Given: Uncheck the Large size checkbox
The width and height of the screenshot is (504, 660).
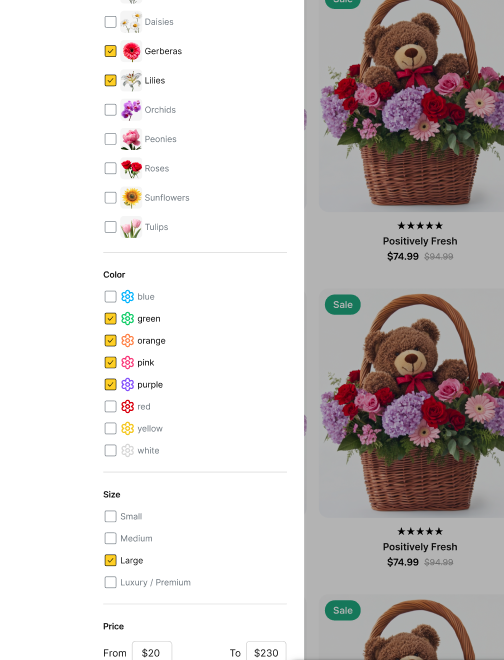Looking at the screenshot, I should tap(110, 561).
